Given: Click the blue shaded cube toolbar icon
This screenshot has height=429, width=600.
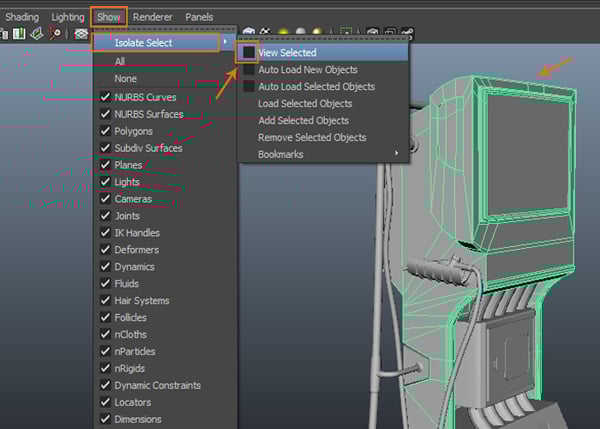Looking at the screenshot, I should [x=249, y=33].
